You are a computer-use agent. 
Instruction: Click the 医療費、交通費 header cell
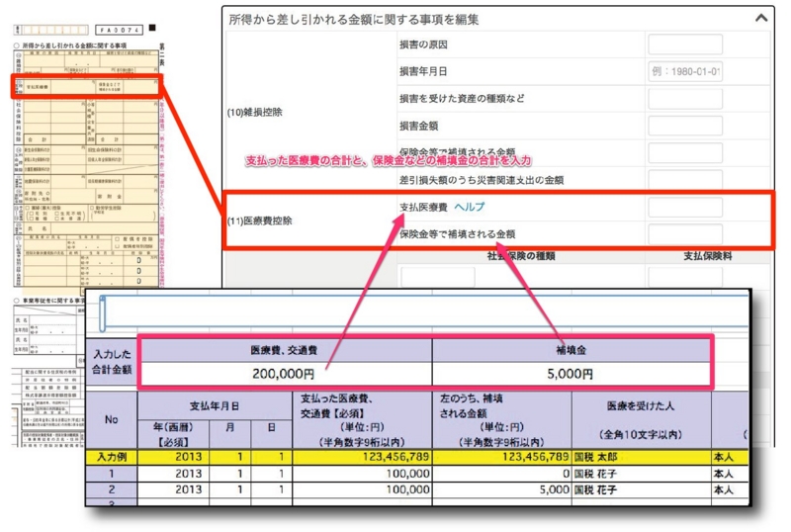pyautogui.click(x=284, y=350)
